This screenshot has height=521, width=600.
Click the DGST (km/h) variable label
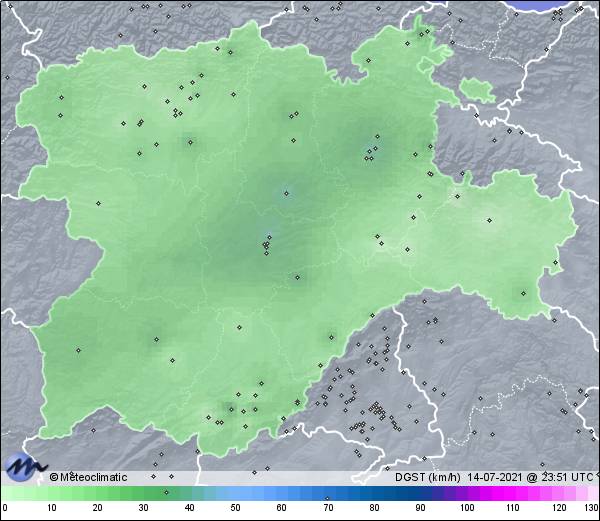point(427,477)
